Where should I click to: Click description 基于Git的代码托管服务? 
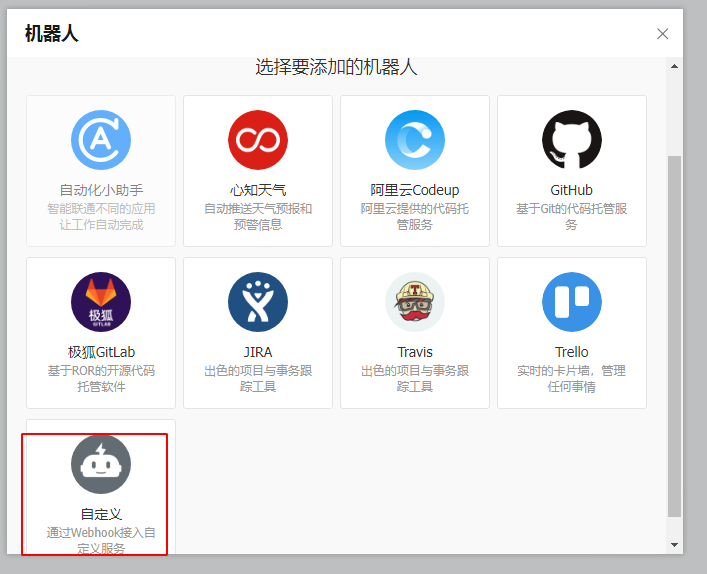pyautogui.click(x=571, y=216)
